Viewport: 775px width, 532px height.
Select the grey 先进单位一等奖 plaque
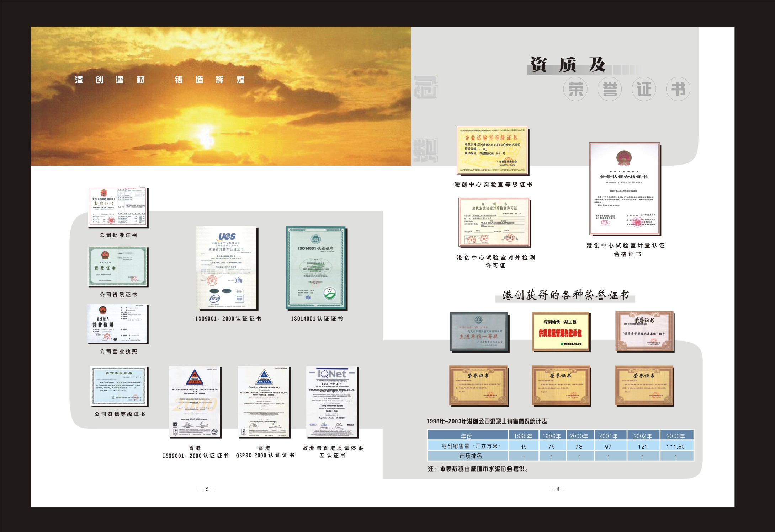pos(479,332)
